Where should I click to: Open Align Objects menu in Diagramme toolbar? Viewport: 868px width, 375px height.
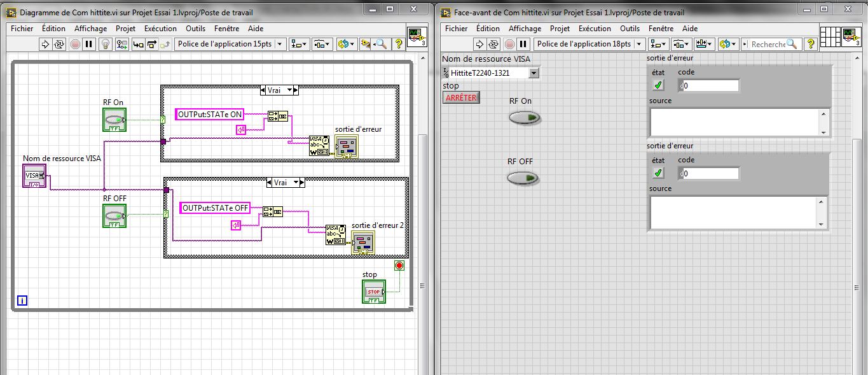click(300, 44)
